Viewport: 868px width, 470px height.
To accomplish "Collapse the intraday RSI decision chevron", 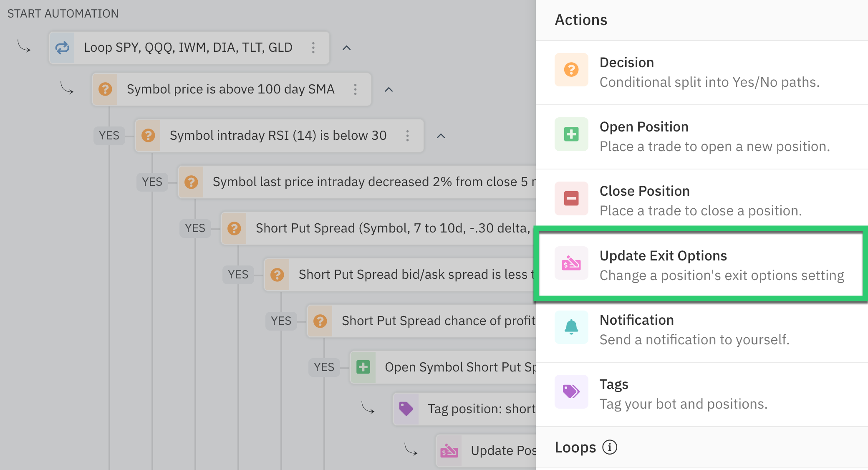I will tap(441, 136).
